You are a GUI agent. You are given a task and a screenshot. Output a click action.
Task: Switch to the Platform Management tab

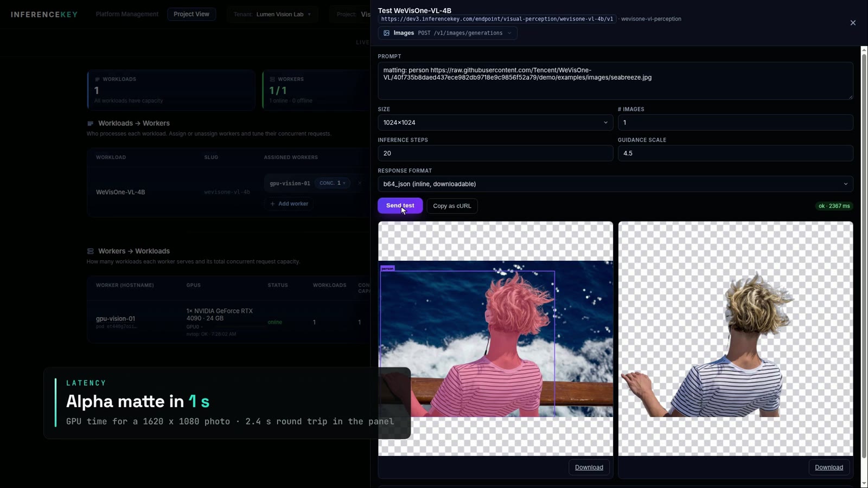(x=127, y=14)
